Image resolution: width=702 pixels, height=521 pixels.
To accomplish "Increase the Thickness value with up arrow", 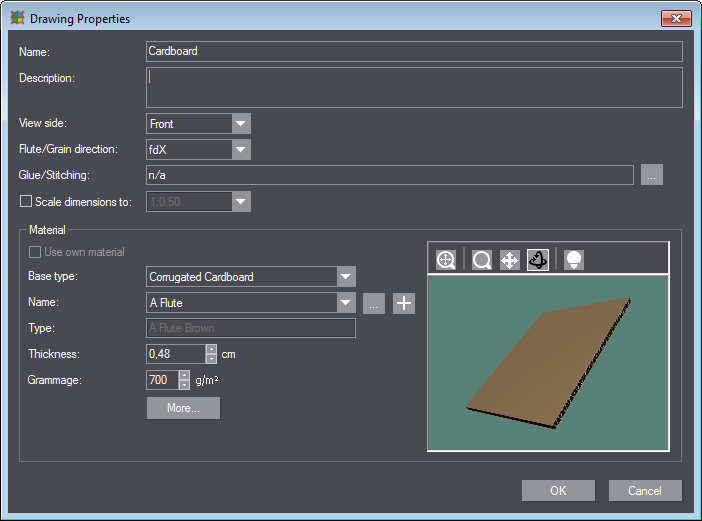I will tap(211, 349).
